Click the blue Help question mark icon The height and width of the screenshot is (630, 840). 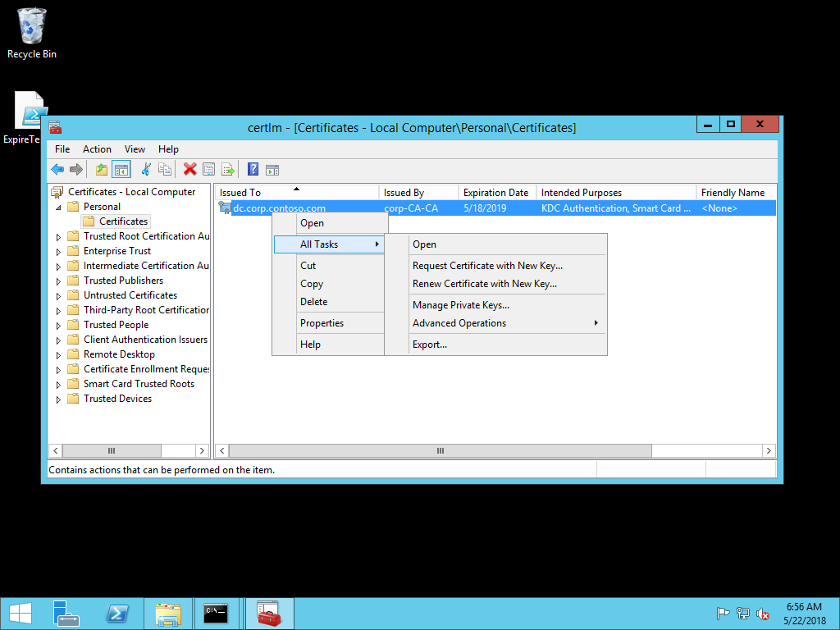point(253,170)
